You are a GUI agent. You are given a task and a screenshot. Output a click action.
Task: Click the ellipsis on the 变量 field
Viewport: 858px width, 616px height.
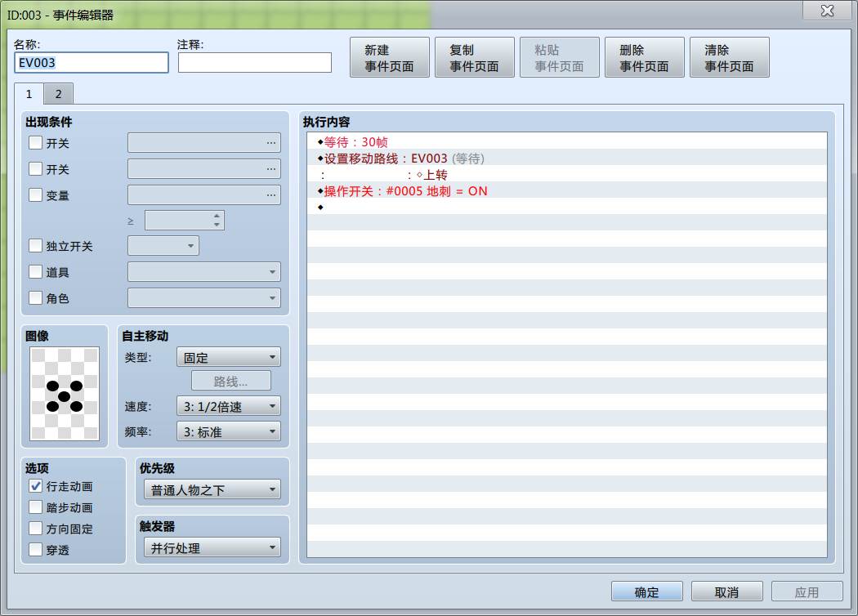pyautogui.click(x=270, y=195)
